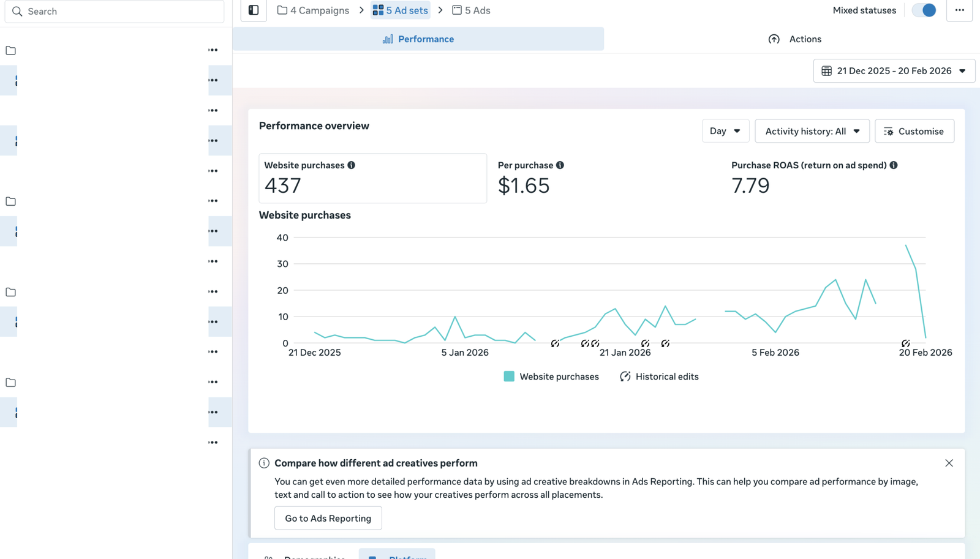Click Go to Ads Reporting button

(328, 518)
